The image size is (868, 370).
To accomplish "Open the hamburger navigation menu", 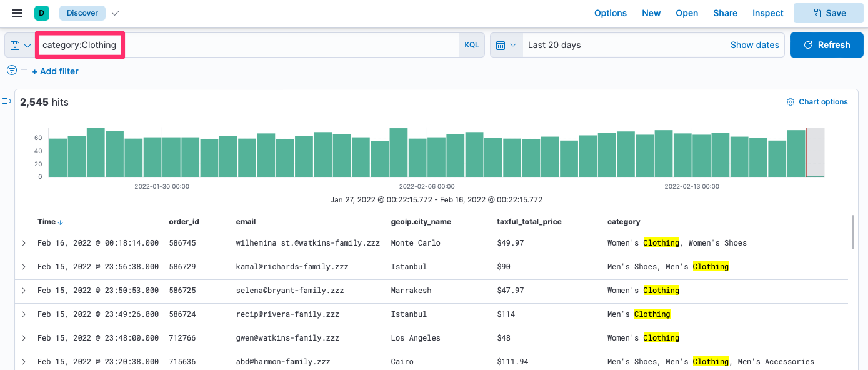I will pyautogui.click(x=17, y=13).
